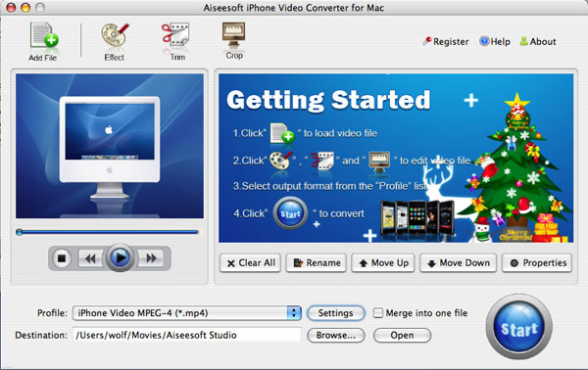Click the Start icon in step 4
The height and width of the screenshot is (370, 588).
click(x=290, y=213)
